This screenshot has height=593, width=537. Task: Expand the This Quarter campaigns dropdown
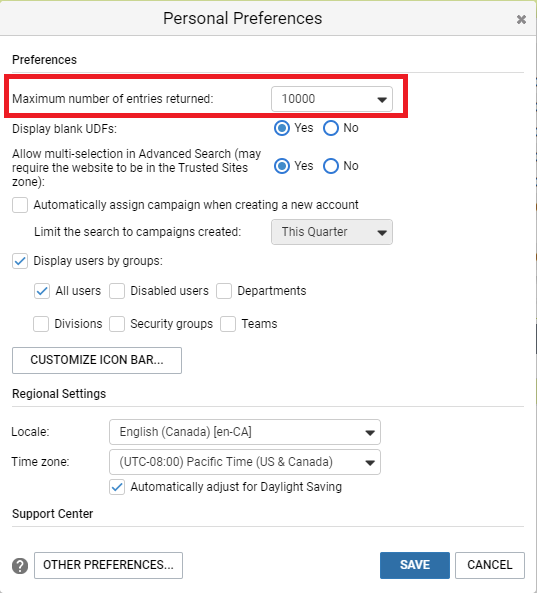click(332, 232)
